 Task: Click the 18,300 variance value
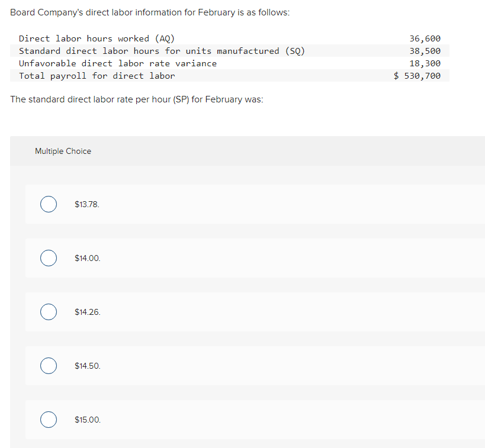[425, 63]
